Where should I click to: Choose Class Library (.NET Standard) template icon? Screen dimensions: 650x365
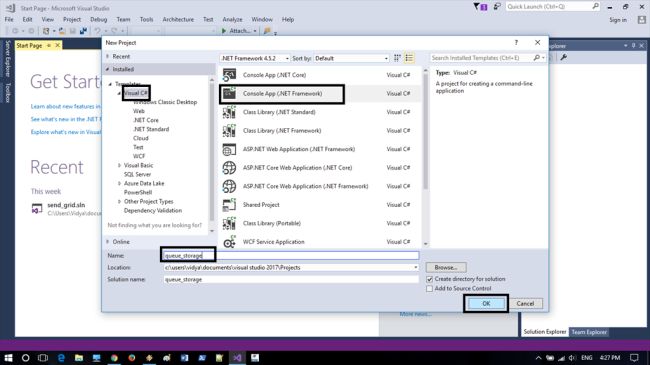pos(229,112)
